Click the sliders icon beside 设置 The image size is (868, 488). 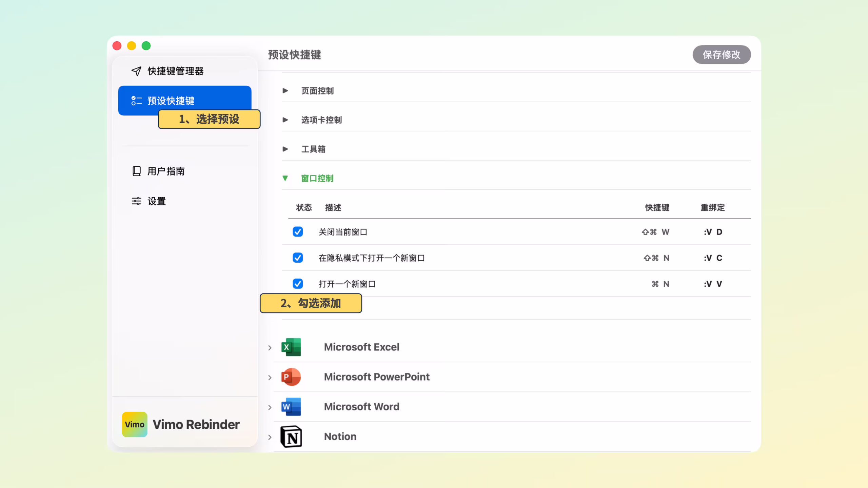point(136,201)
